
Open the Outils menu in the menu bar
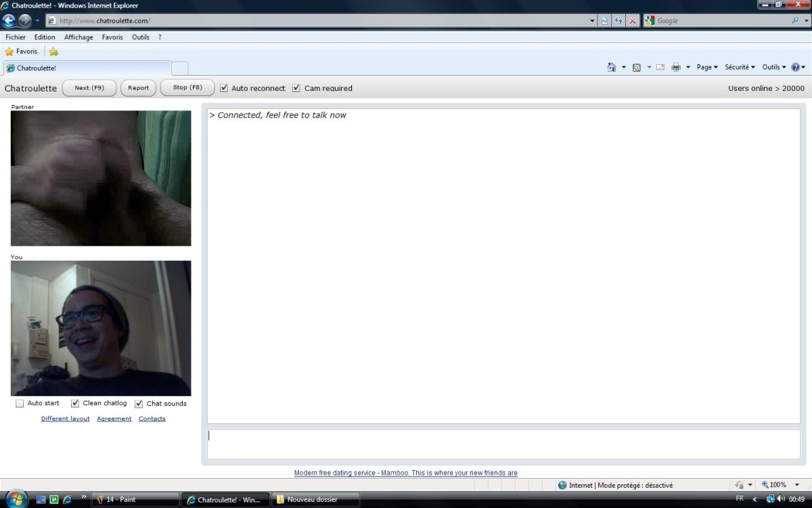click(x=141, y=37)
